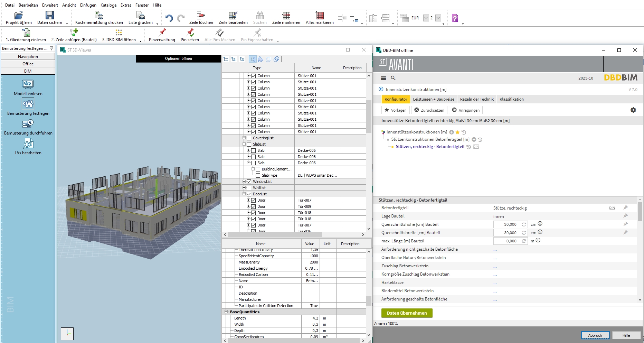Open the settings gear in the Konfigurator panel

634,110
